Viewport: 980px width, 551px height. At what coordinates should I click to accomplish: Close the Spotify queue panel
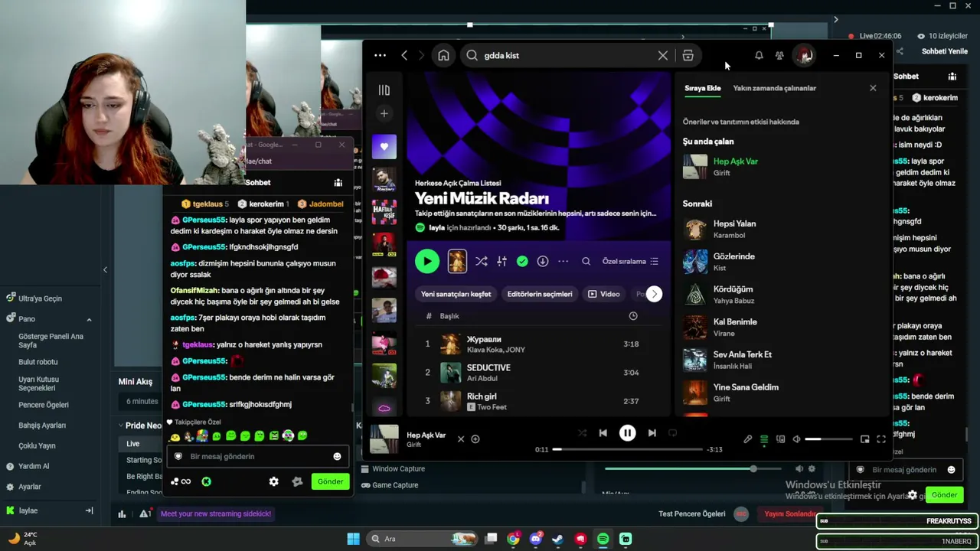[x=873, y=88]
